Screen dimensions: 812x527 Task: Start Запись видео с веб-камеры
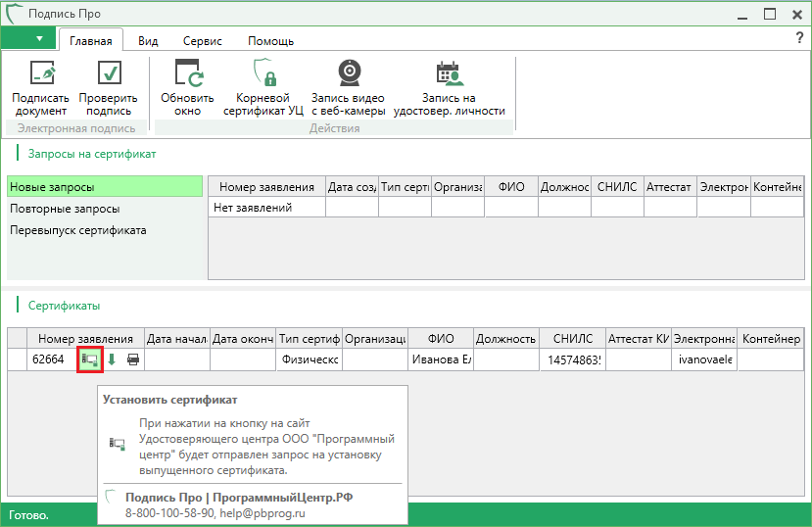[348, 74]
